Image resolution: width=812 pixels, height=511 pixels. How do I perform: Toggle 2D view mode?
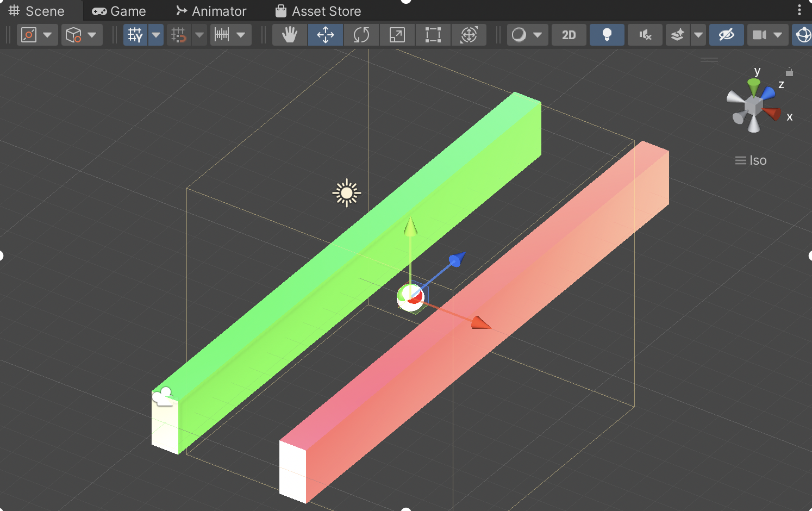[569, 35]
